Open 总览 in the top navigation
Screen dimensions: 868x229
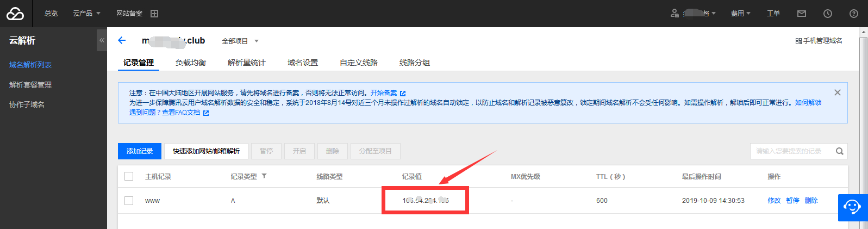coord(51,14)
